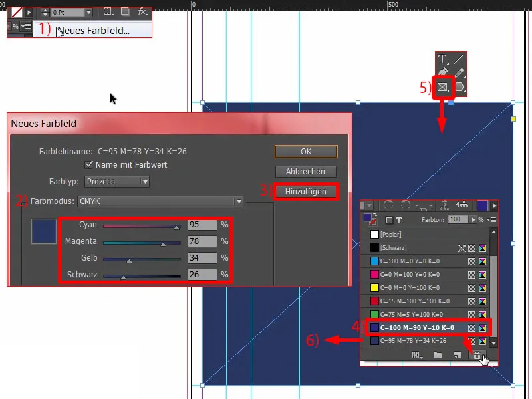Select the Polygon shape tool
This screenshot has width=532, height=399.
(459, 87)
